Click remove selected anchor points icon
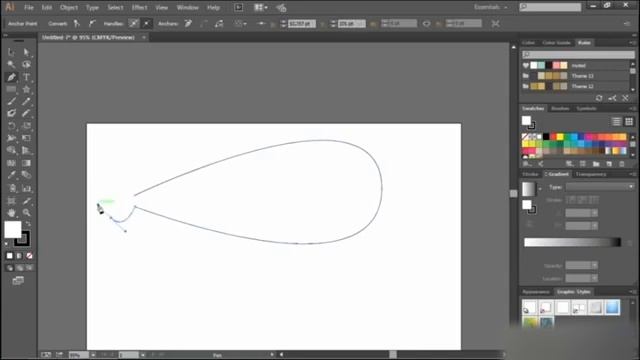 (188, 24)
